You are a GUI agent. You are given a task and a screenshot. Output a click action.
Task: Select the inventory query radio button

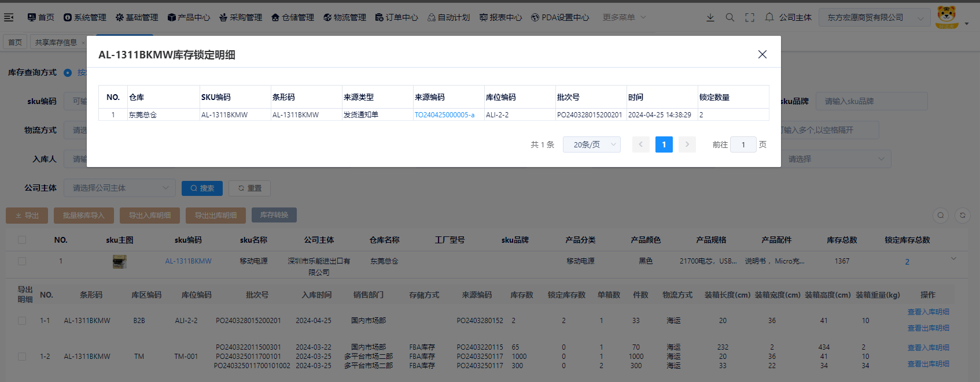coord(68,73)
